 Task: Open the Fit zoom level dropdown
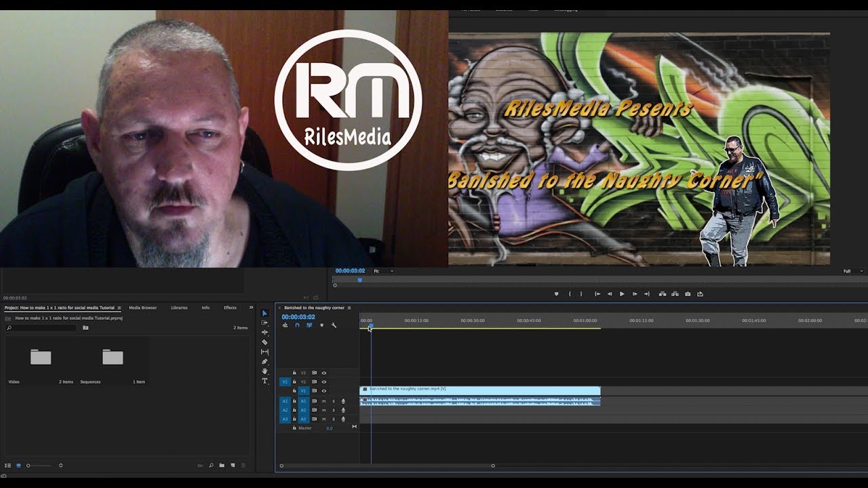[x=383, y=271]
